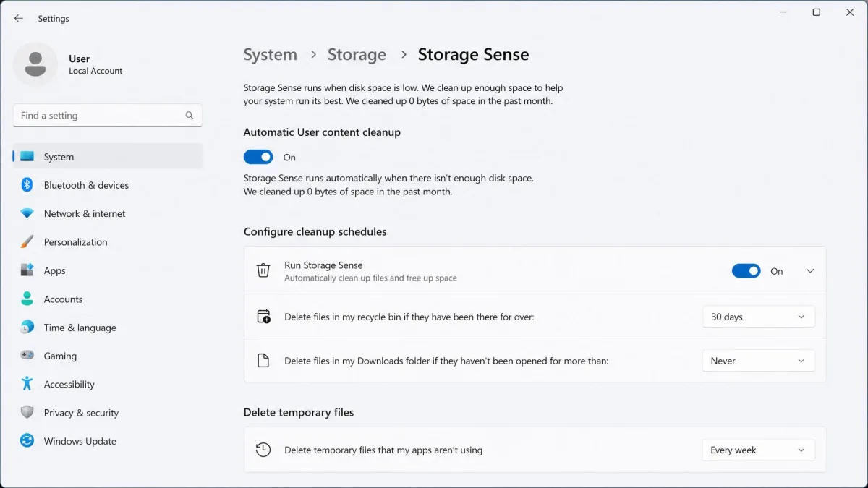Click the Privacy & security shield icon

pos(27,412)
